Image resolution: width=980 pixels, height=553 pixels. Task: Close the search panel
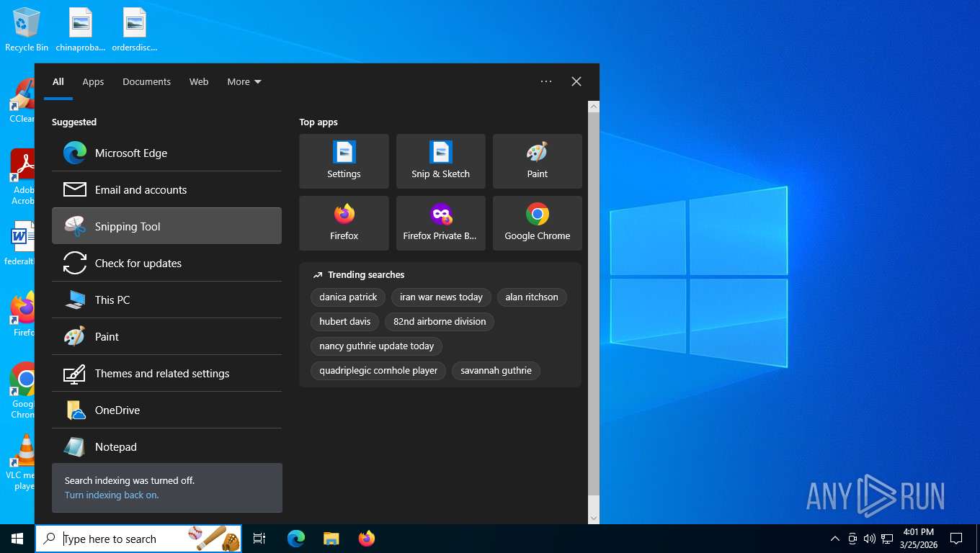pos(576,81)
